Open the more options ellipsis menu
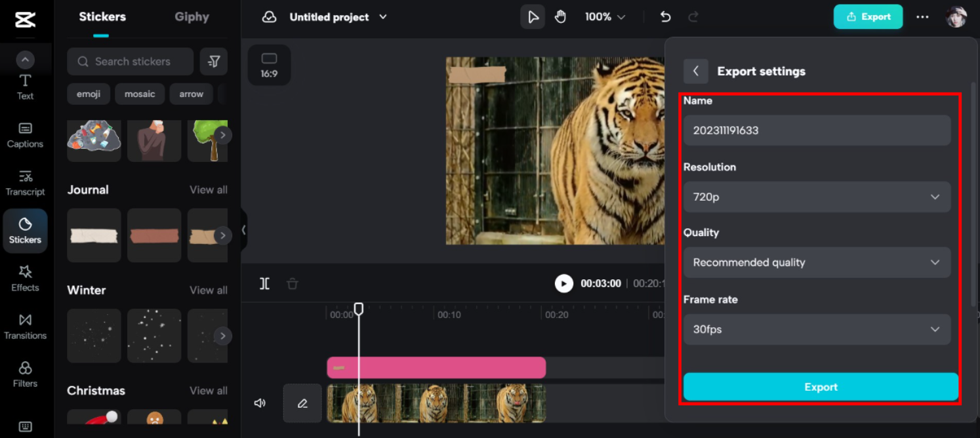The height and width of the screenshot is (438, 980). (922, 17)
